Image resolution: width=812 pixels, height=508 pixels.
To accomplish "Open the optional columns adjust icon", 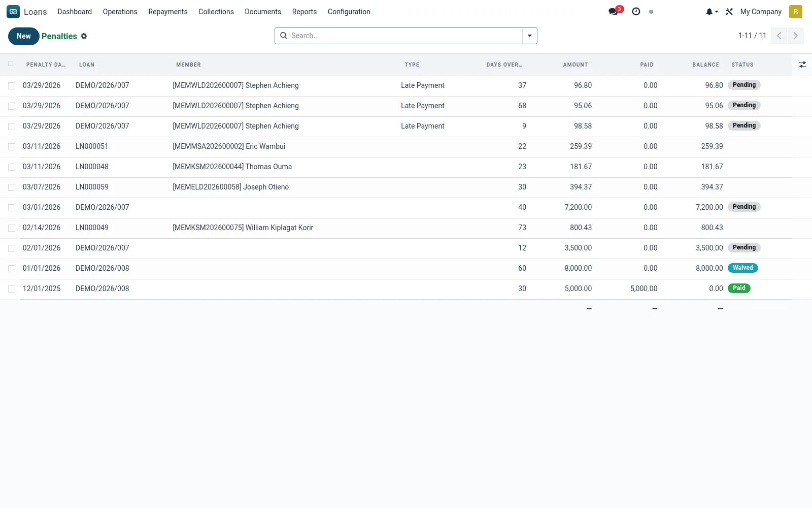I will coord(802,65).
